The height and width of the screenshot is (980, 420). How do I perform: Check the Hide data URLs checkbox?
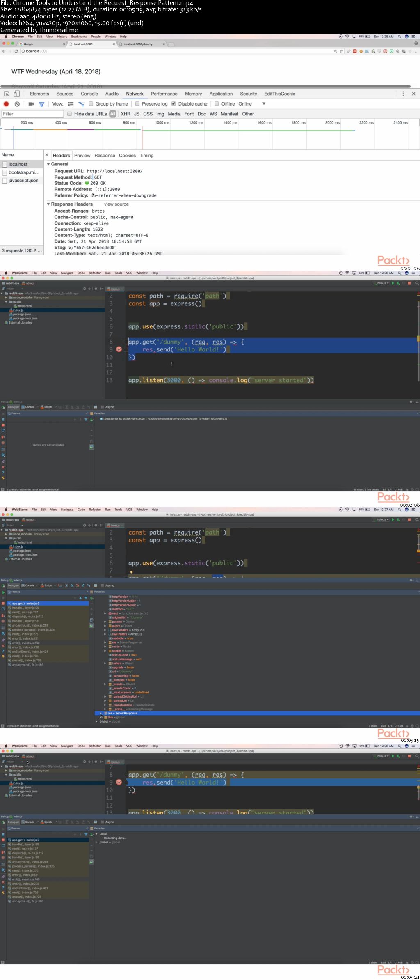pos(70,114)
